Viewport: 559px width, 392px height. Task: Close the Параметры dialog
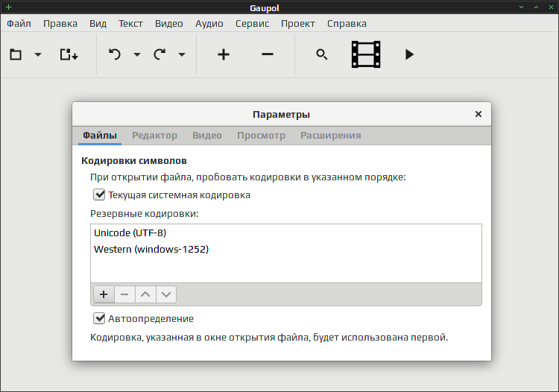pyautogui.click(x=479, y=114)
